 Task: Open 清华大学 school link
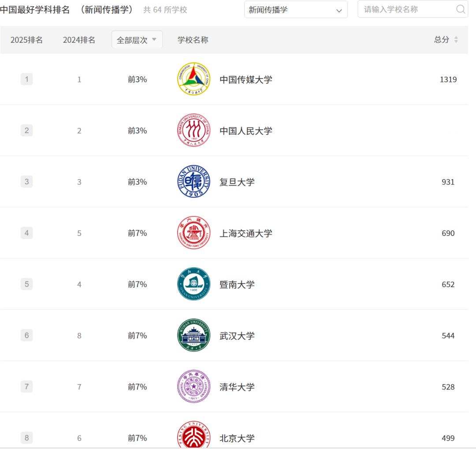pyautogui.click(x=237, y=387)
